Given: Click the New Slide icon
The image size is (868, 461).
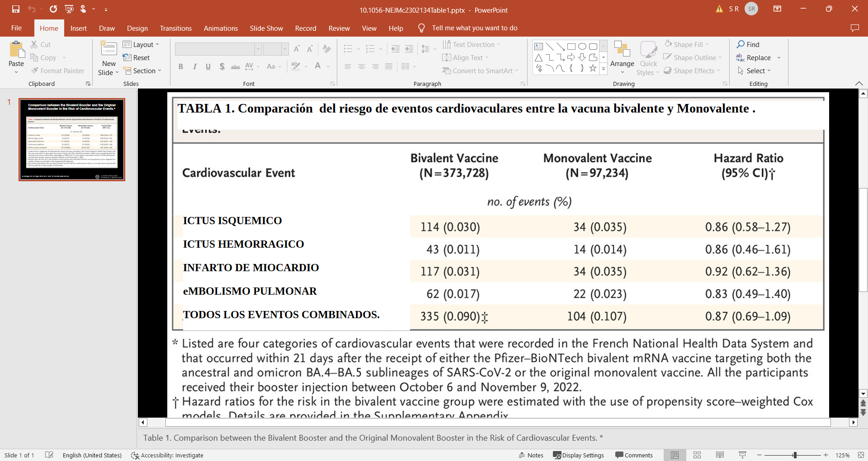Looking at the screenshot, I should click(x=108, y=49).
